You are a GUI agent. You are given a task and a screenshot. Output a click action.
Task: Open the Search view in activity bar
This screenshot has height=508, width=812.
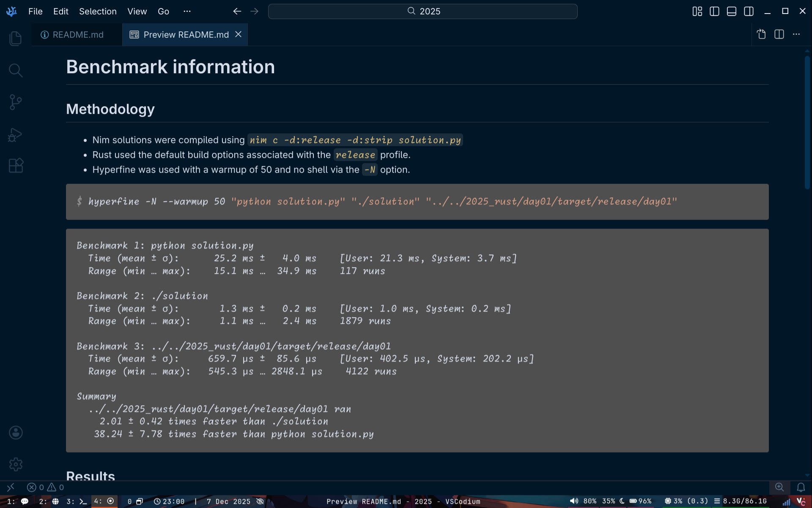(x=16, y=70)
